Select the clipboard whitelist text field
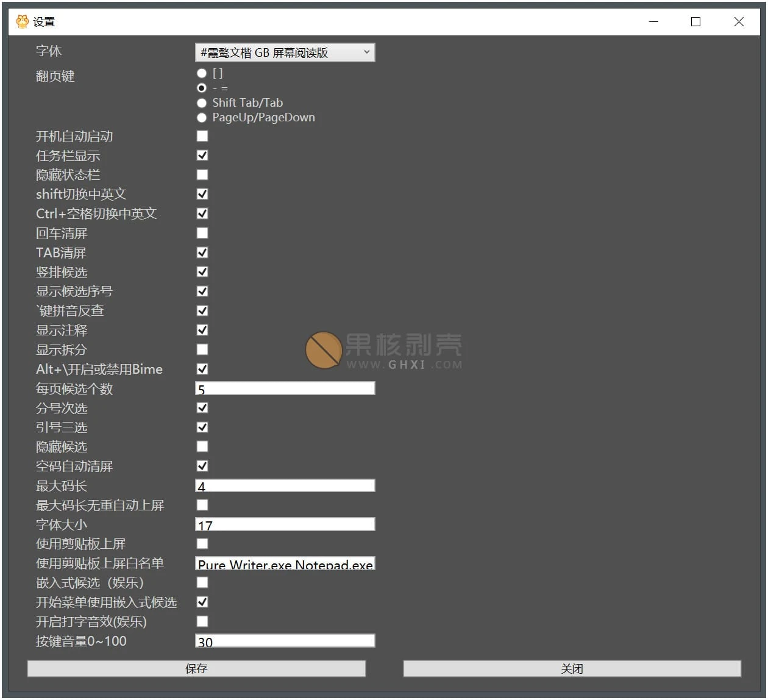The image size is (768, 700). click(x=285, y=563)
